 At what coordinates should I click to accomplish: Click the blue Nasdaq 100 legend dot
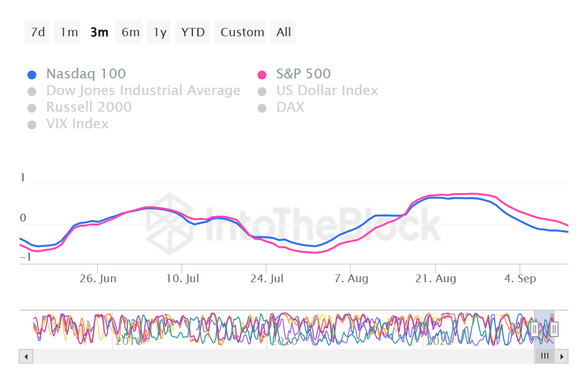32,74
